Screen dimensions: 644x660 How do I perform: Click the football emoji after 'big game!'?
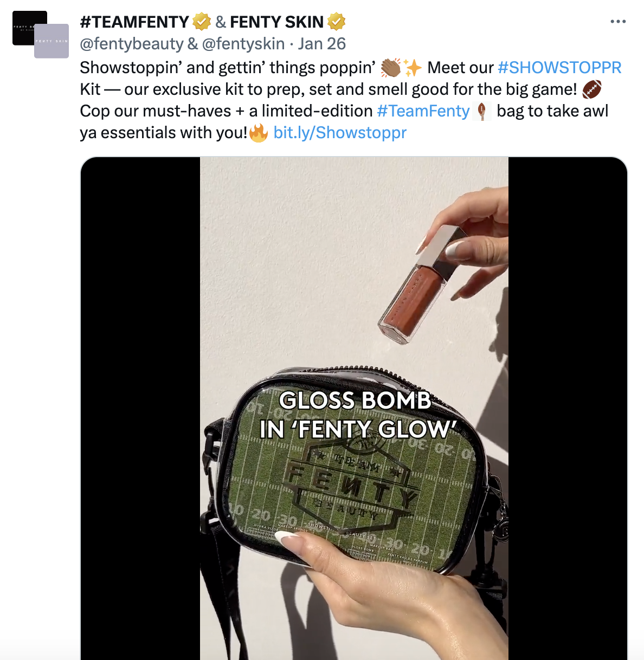592,89
